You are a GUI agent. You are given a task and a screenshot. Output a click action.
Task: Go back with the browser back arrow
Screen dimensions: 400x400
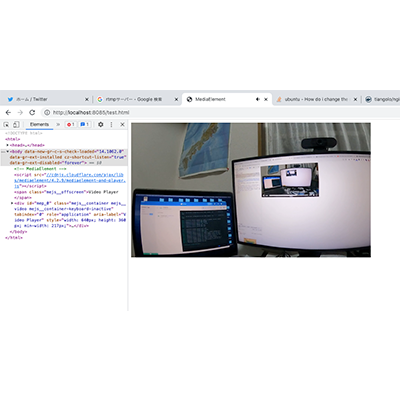coord(8,112)
